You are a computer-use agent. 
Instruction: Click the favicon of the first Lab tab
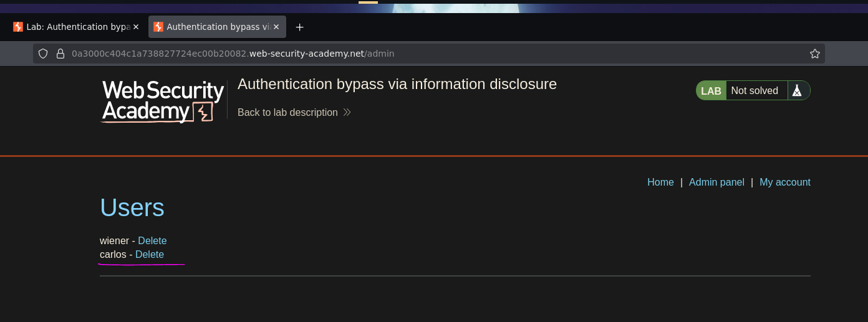pos(18,27)
